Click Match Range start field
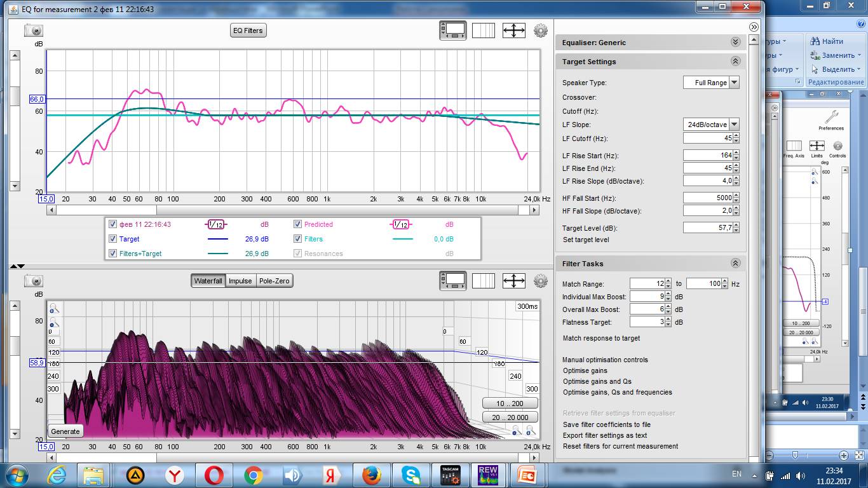The image size is (868, 488). click(x=648, y=283)
